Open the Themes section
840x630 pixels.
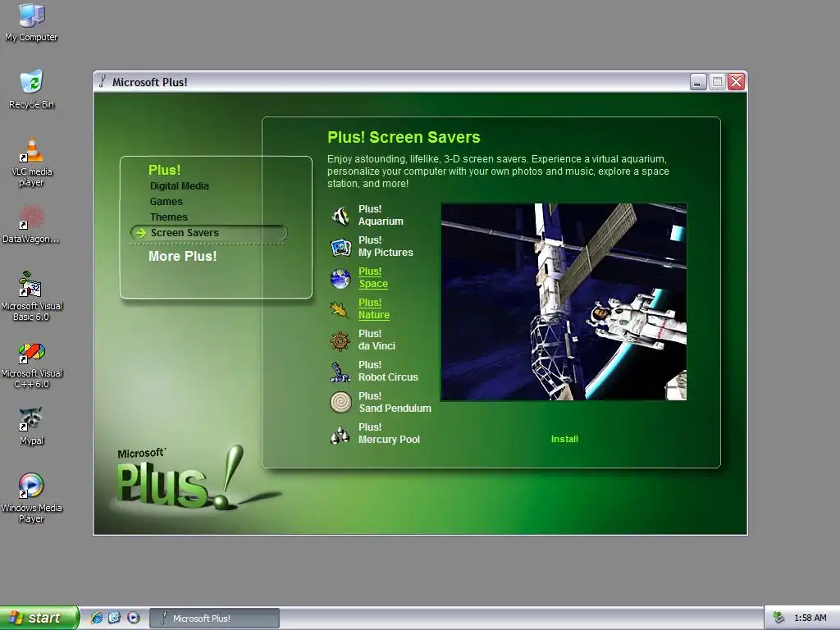coord(169,217)
